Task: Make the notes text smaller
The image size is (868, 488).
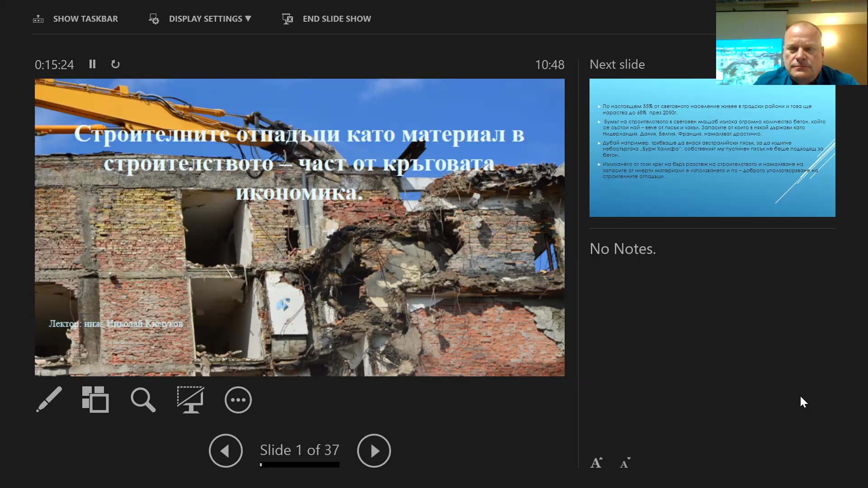Action: pos(625,463)
